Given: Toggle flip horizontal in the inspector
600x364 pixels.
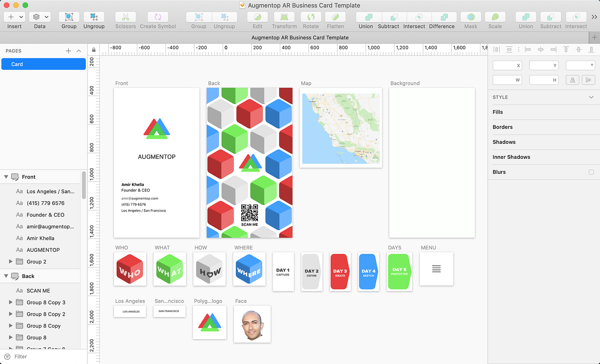Looking at the screenshot, I should click(x=573, y=80).
